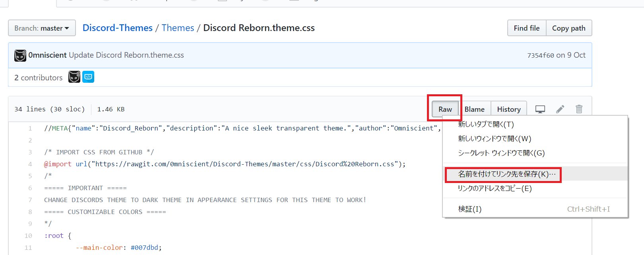Click the '/* IMPORT CSS FROM GITHUB */' comment
The height and width of the screenshot is (255, 644).
pyautogui.click(x=99, y=152)
